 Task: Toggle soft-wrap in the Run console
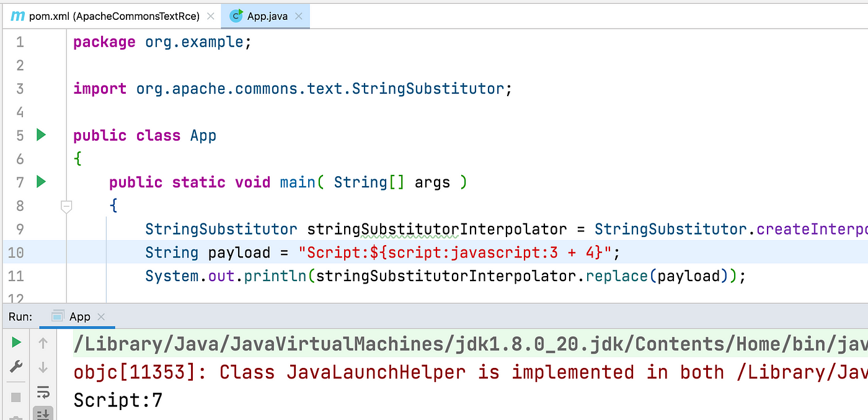pos(43,392)
